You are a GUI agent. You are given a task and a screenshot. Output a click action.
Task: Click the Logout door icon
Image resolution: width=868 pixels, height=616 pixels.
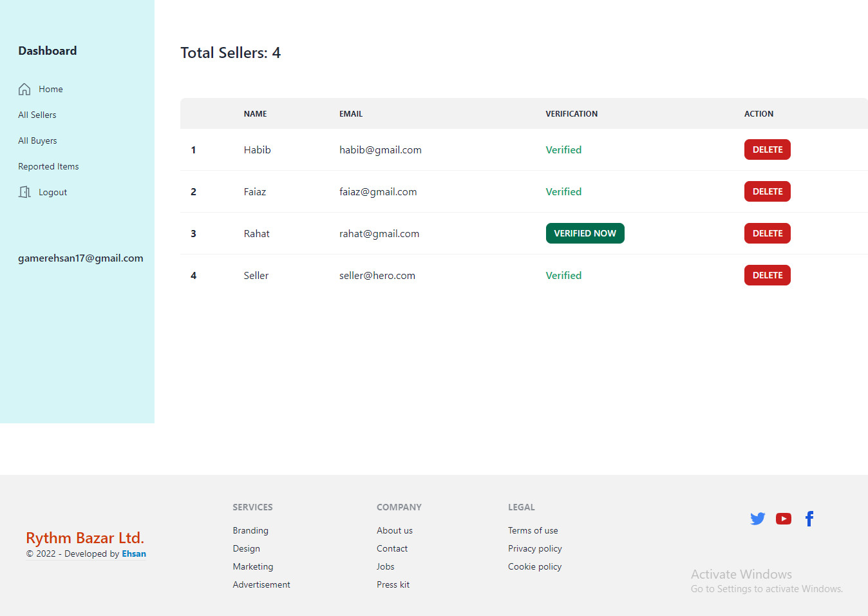(24, 192)
